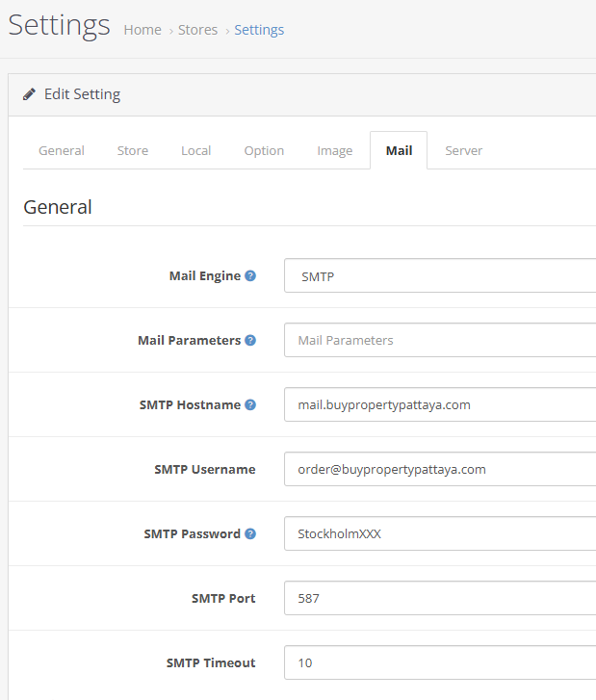Switch to the Server tab
596x700 pixels.
[x=464, y=150]
